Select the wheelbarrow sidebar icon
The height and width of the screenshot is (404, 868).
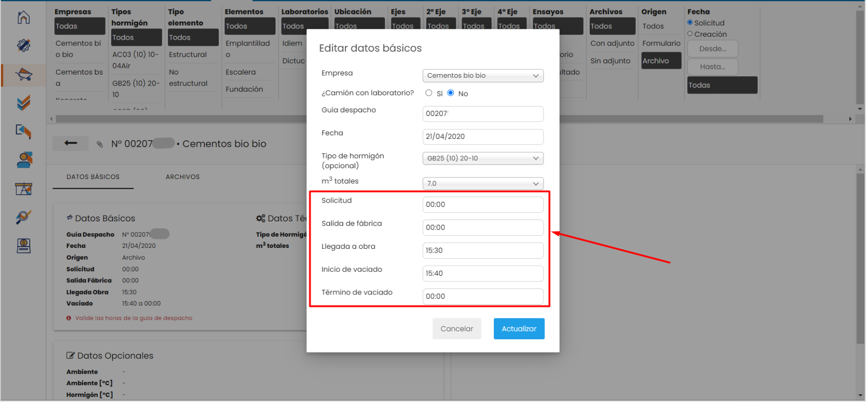(x=24, y=75)
